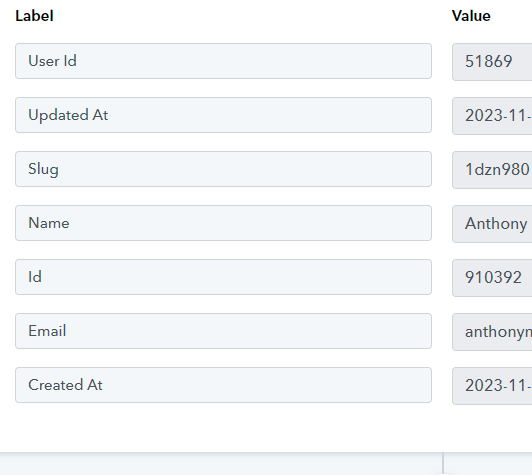The image size is (532, 475).
Task: Click the bold Value column header
Action: point(471,16)
